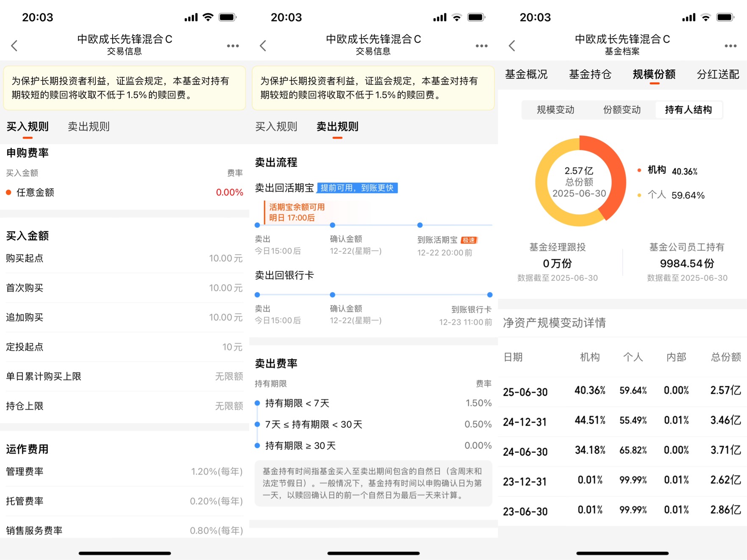Image resolution: width=747 pixels, height=560 pixels.
Task: Tap the 追加购买 row
Action: (125, 317)
